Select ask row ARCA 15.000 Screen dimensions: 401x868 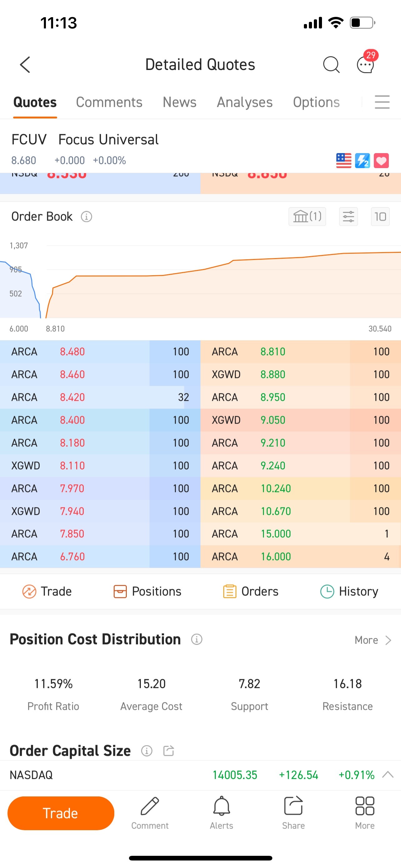301,534
